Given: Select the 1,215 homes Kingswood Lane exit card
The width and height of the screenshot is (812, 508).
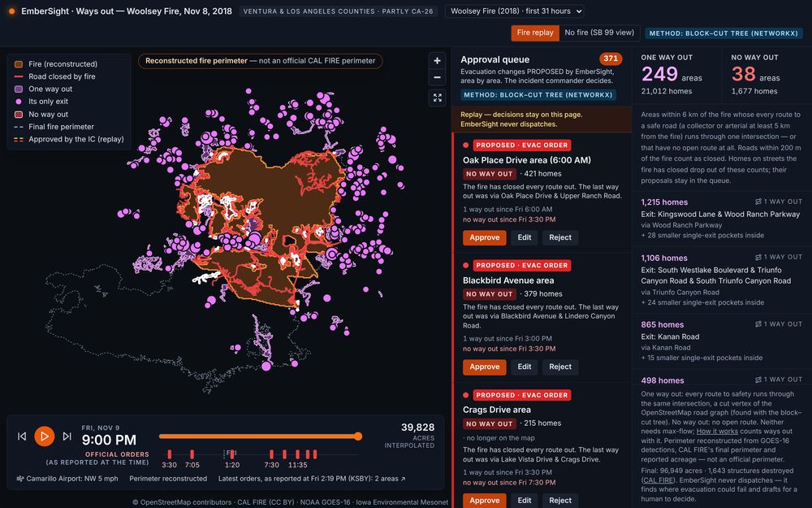Looking at the screenshot, I should pyautogui.click(x=721, y=218).
